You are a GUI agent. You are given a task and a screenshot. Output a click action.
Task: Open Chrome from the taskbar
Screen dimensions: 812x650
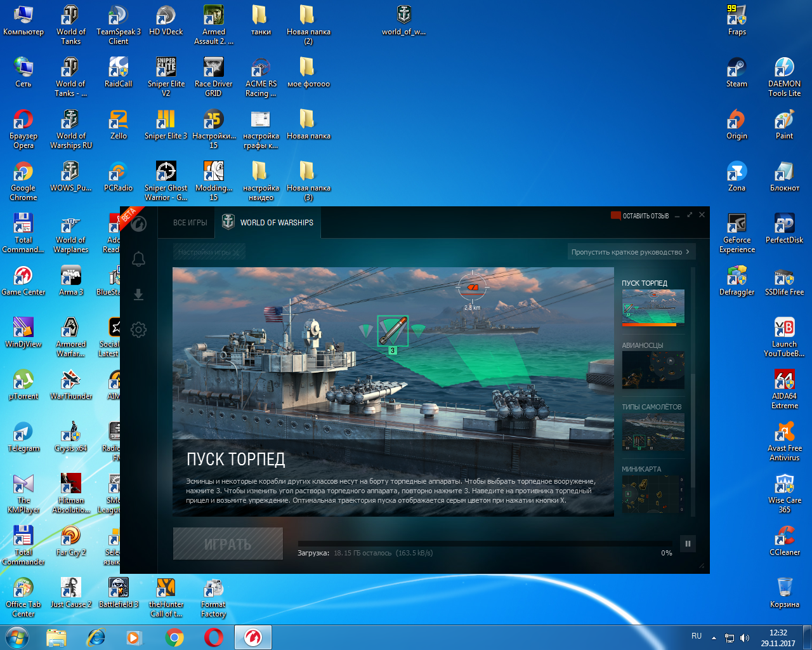click(x=174, y=637)
